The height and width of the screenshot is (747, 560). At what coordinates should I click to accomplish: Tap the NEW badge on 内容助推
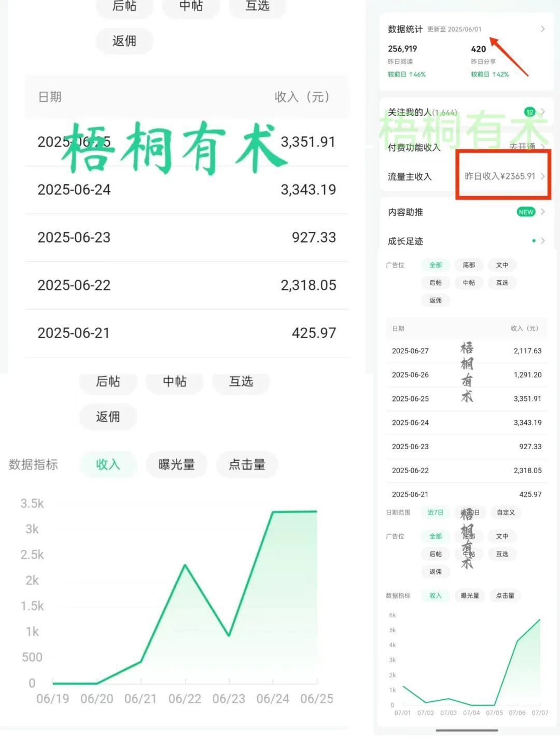(526, 212)
